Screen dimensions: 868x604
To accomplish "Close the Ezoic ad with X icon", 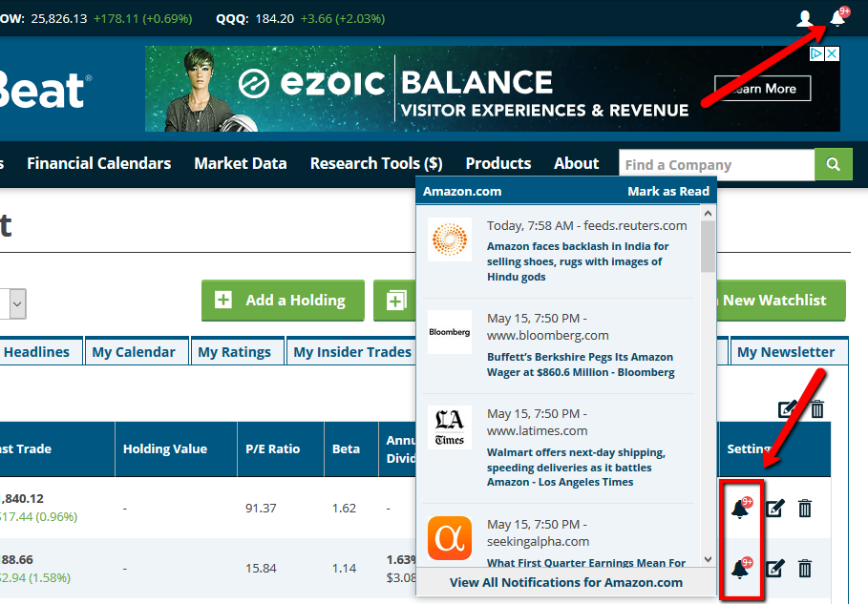I will coord(832,53).
